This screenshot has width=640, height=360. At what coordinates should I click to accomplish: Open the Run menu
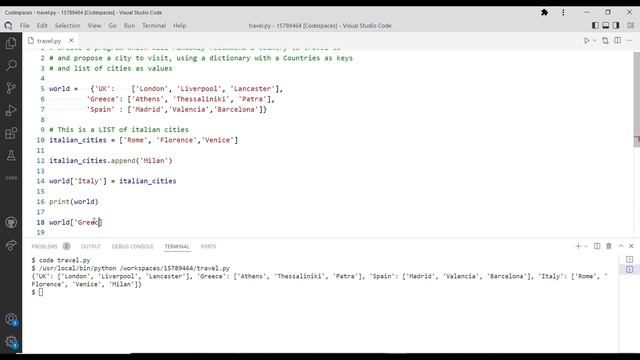(x=129, y=25)
